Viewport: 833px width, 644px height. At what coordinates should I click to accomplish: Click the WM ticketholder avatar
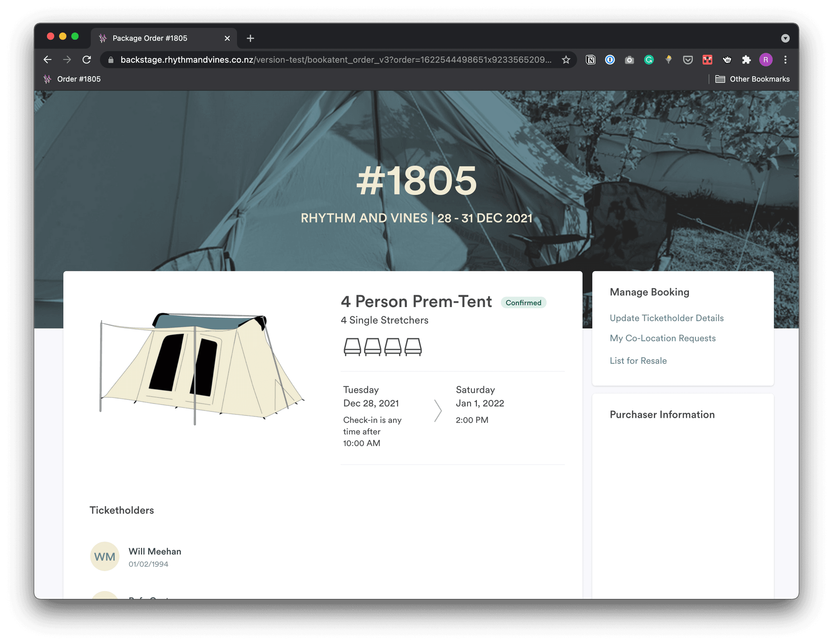coord(105,557)
